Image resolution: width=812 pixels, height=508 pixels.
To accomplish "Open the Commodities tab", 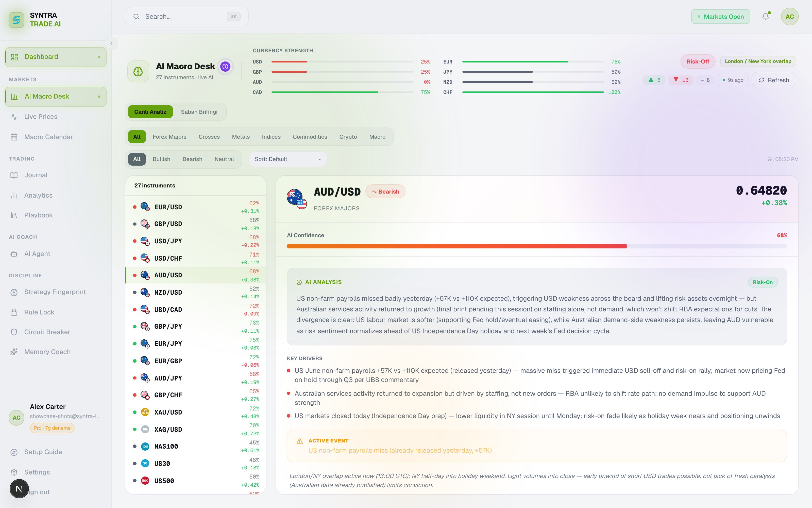I will point(310,137).
